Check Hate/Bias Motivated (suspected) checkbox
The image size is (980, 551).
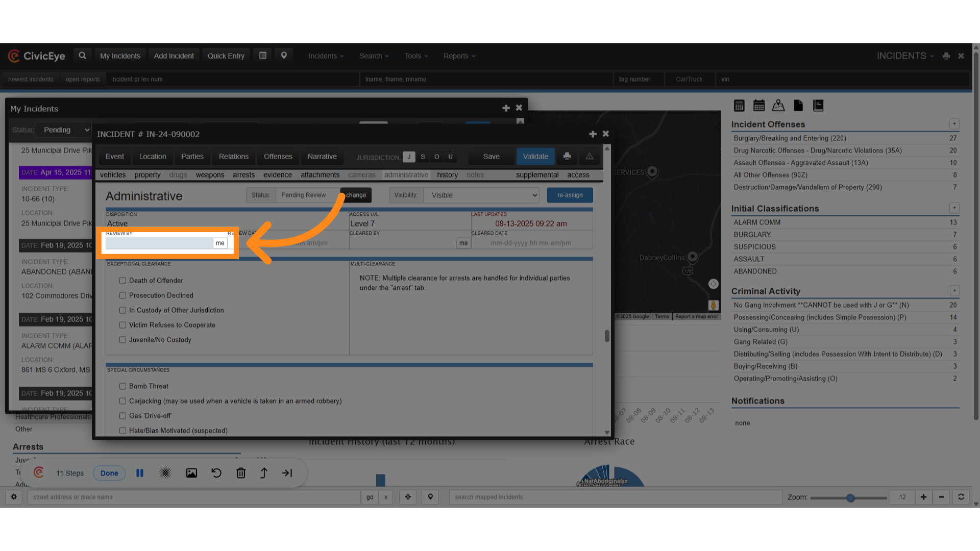pyautogui.click(x=122, y=431)
